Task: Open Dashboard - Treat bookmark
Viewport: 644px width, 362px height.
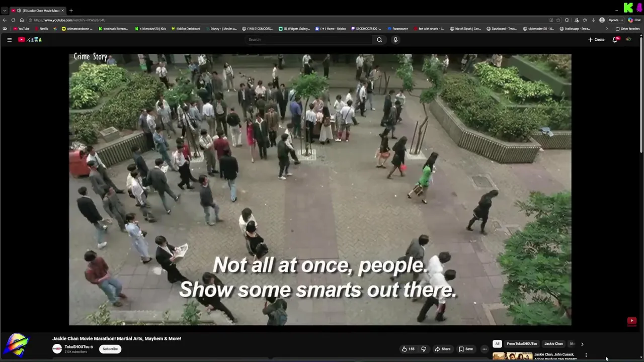Action: [502, 29]
